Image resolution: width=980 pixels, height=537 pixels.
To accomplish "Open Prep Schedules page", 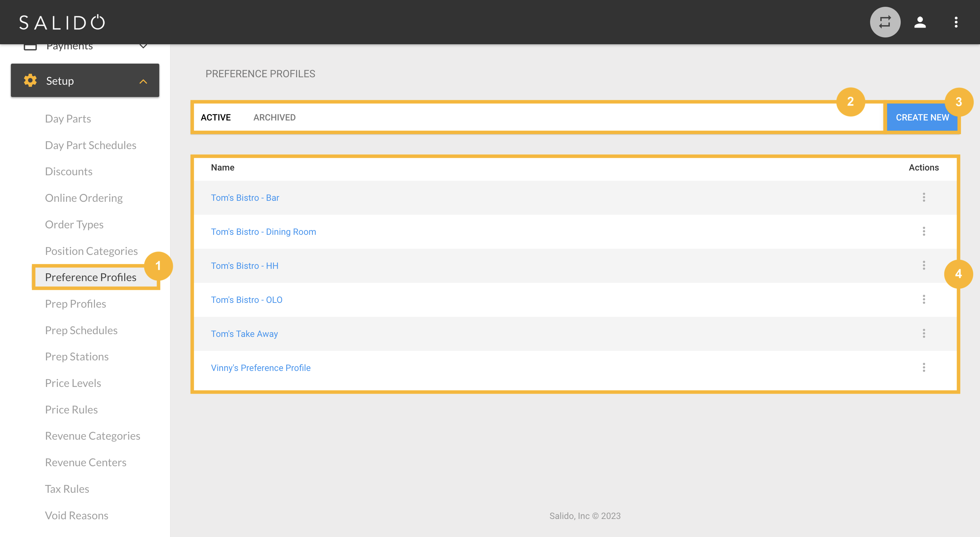I will pos(81,330).
